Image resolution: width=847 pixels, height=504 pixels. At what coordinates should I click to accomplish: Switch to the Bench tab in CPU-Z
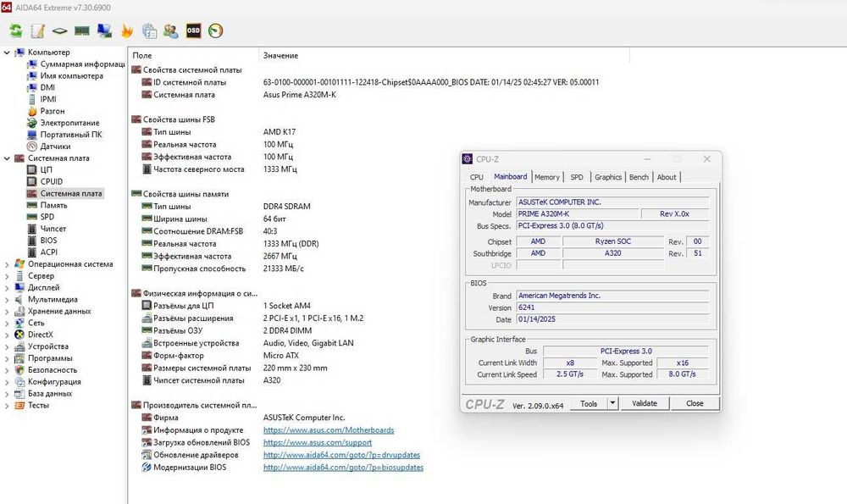[639, 177]
